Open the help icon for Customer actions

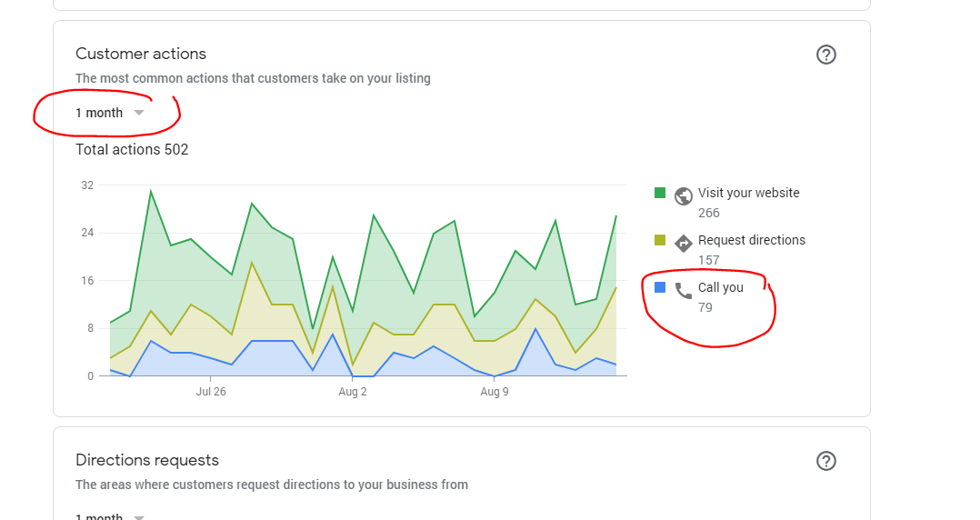tap(825, 55)
